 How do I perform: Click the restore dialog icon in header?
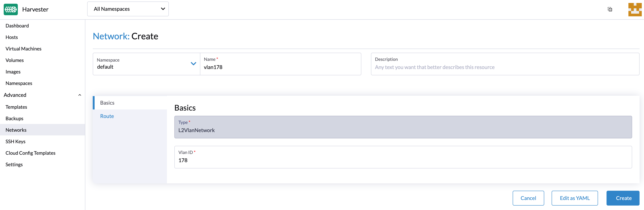610,9
